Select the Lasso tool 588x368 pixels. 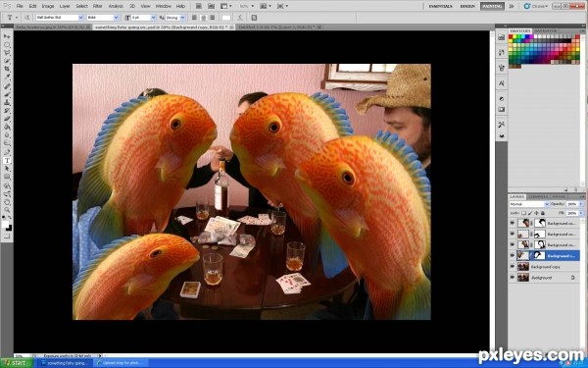coord(7,53)
